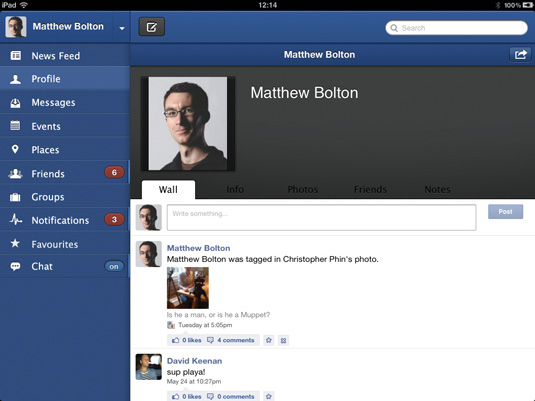
Task: Open Places in the sidebar
Action: point(65,150)
